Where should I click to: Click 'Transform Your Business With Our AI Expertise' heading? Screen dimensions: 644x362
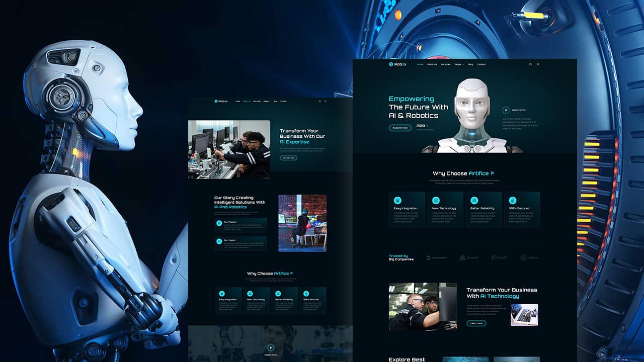302,136
